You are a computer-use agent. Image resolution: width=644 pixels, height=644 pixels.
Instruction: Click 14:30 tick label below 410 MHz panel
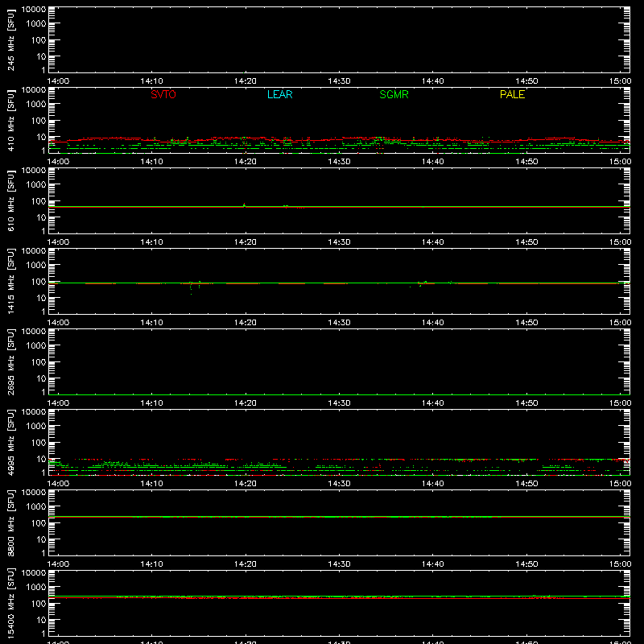tap(339, 162)
